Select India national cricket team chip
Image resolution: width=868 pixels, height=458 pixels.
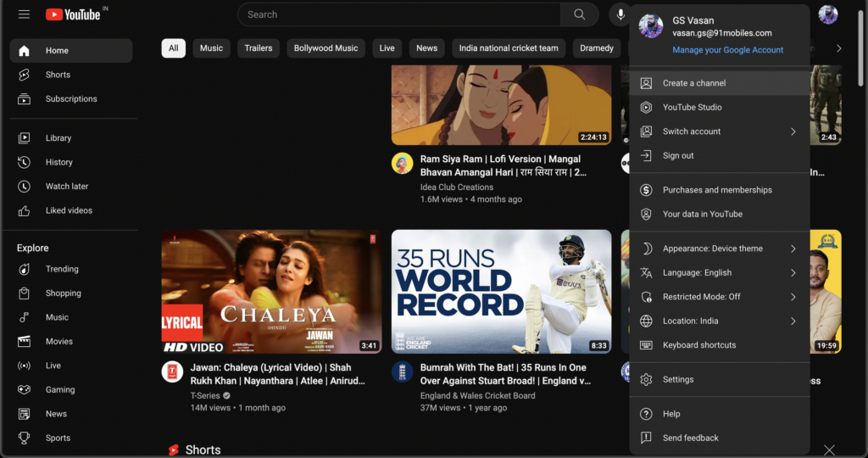[x=509, y=48]
